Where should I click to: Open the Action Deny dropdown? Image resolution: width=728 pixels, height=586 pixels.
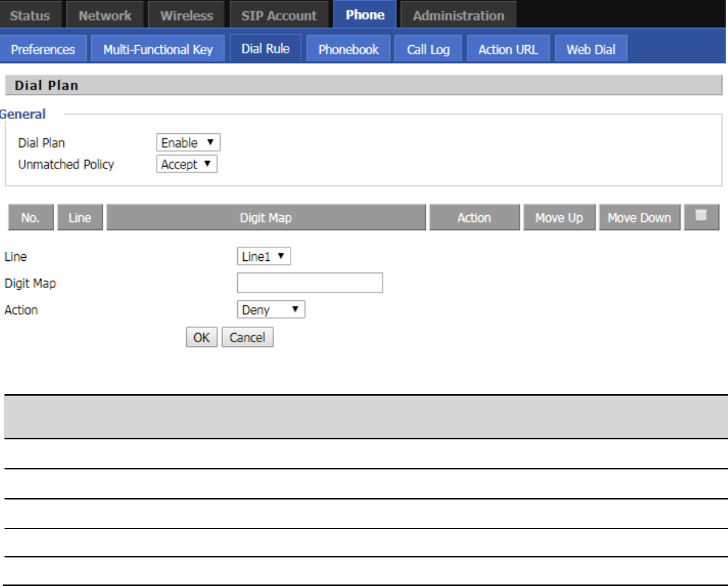coord(271,309)
